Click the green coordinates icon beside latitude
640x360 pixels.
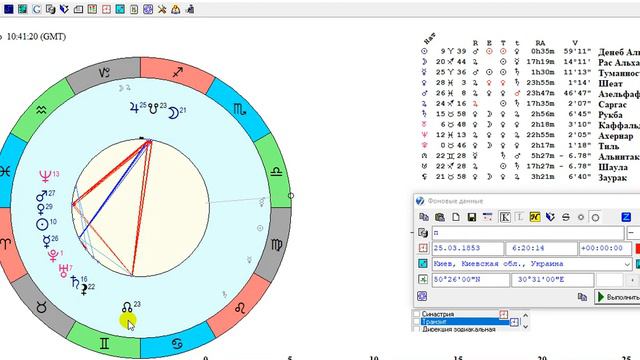[423, 280]
